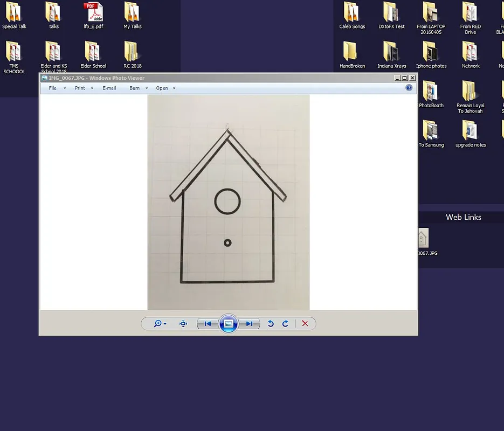Rotate the photo clockwise
Screen dimensions: 504x431
pos(285,323)
